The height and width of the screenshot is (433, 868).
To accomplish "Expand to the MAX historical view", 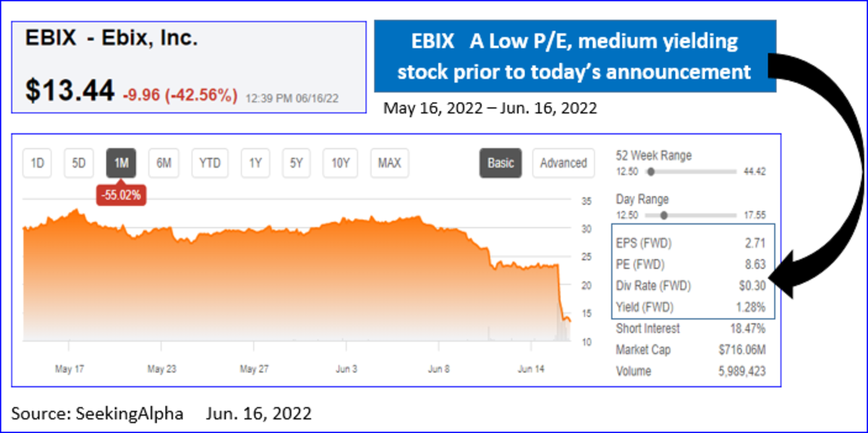I will [388, 163].
